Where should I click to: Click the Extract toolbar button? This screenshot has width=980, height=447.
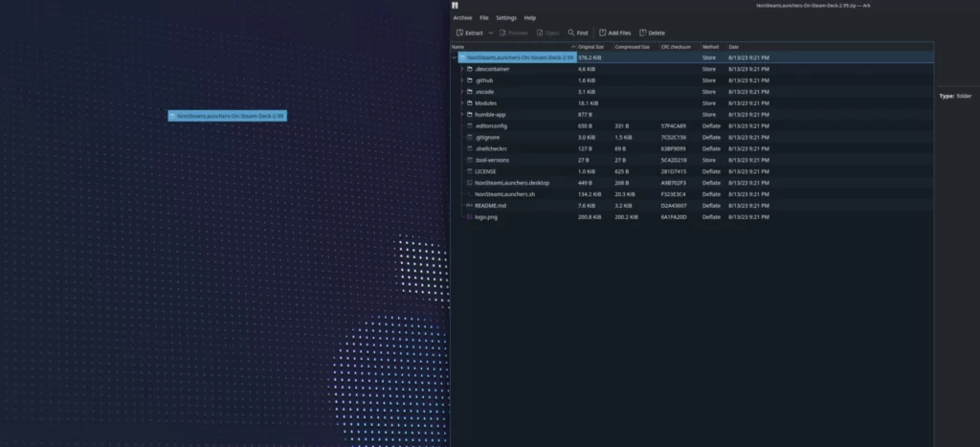(470, 33)
